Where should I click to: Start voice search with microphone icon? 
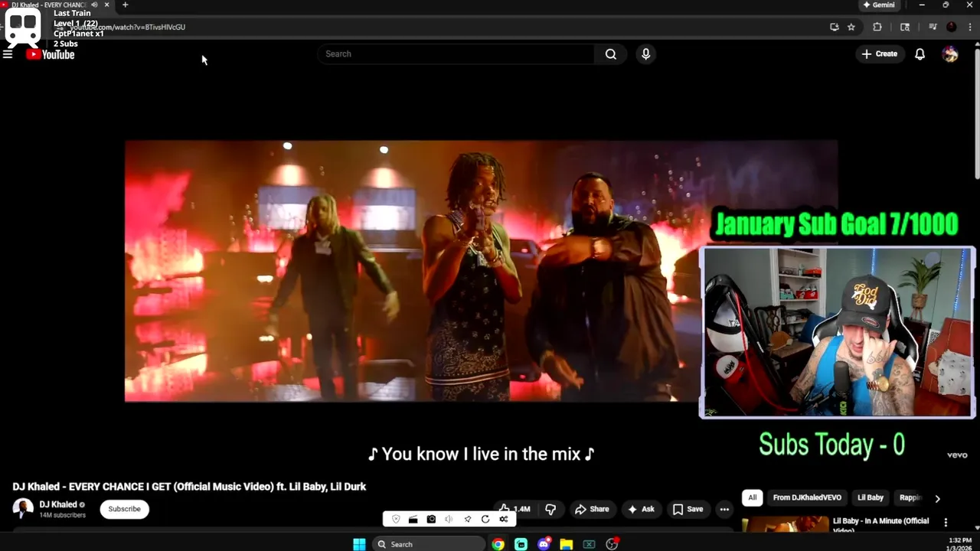[x=645, y=54]
